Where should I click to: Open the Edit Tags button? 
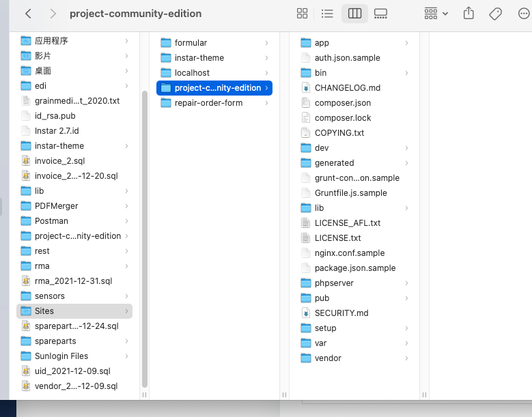pos(496,14)
